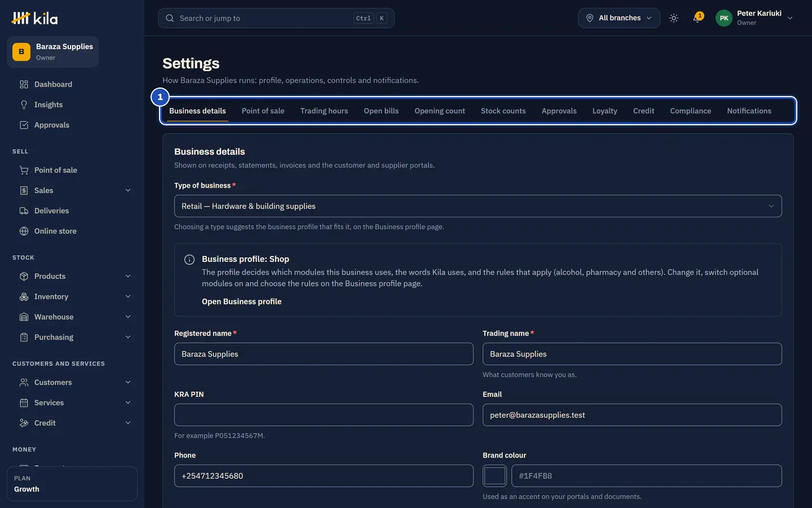This screenshot has width=812, height=508.
Task: Click the Phone number field
Action: pyautogui.click(x=324, y=476)
